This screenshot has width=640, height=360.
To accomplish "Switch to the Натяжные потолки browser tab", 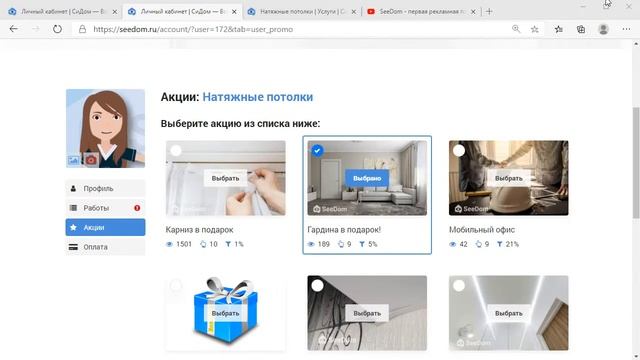I will 301,12.
